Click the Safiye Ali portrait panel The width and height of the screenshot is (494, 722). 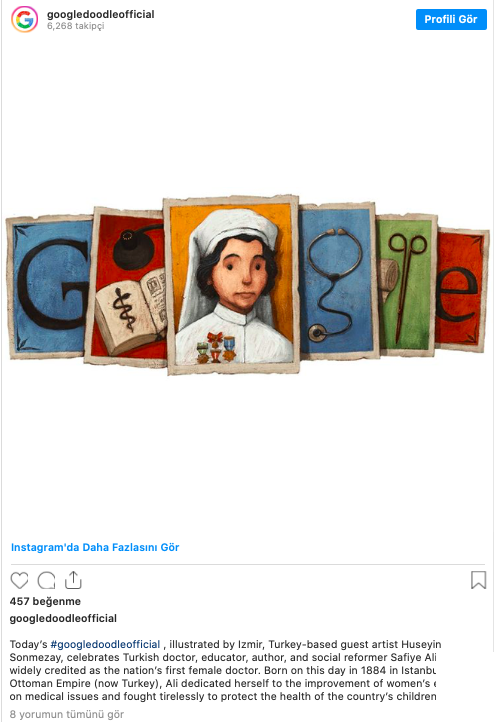(x=232, y=285)
